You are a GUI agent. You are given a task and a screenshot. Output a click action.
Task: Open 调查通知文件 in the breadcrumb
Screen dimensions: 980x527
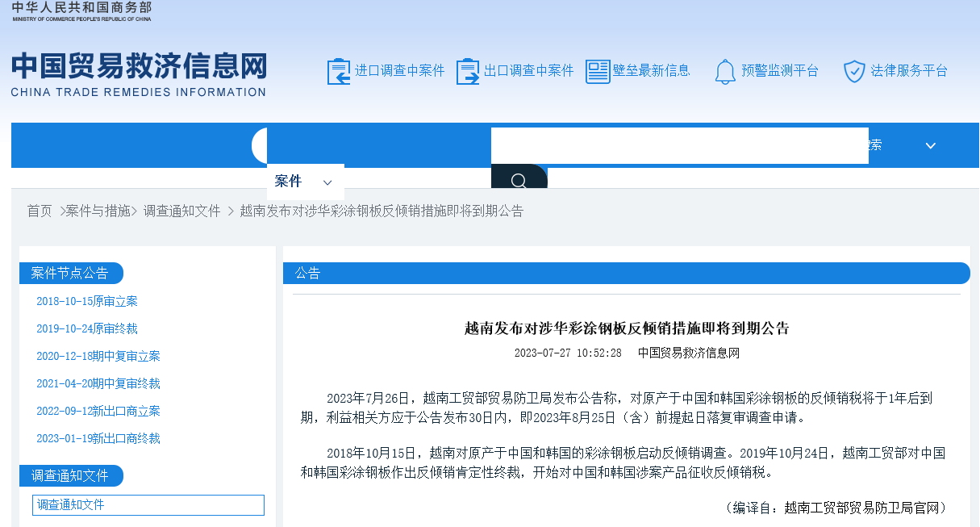182,211
